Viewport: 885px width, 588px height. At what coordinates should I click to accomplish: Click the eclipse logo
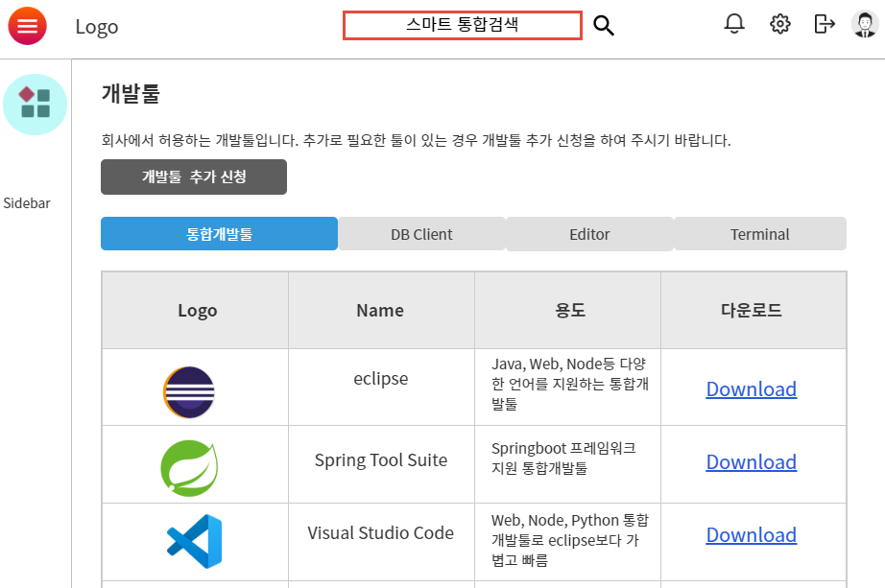(189, 392)
